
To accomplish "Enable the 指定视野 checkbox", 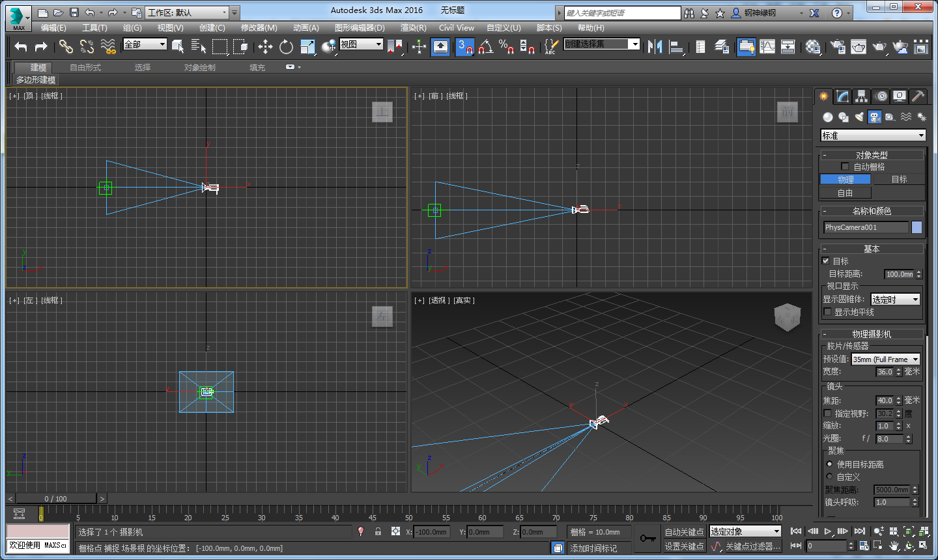I will [827, 413].
